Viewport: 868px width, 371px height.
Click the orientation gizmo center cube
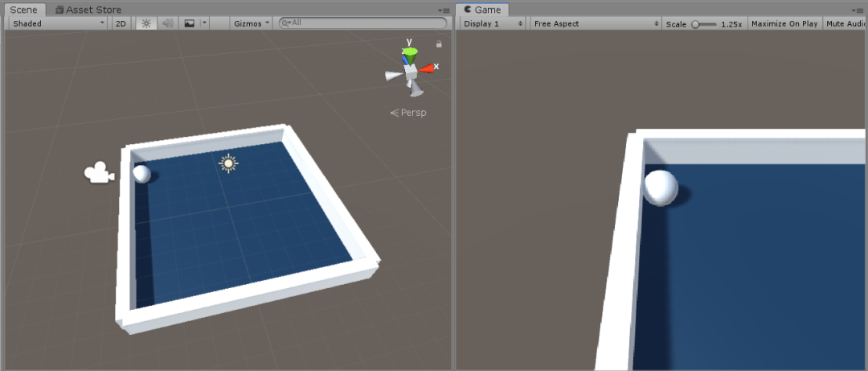pyautogui.click(x=410, y=71)
